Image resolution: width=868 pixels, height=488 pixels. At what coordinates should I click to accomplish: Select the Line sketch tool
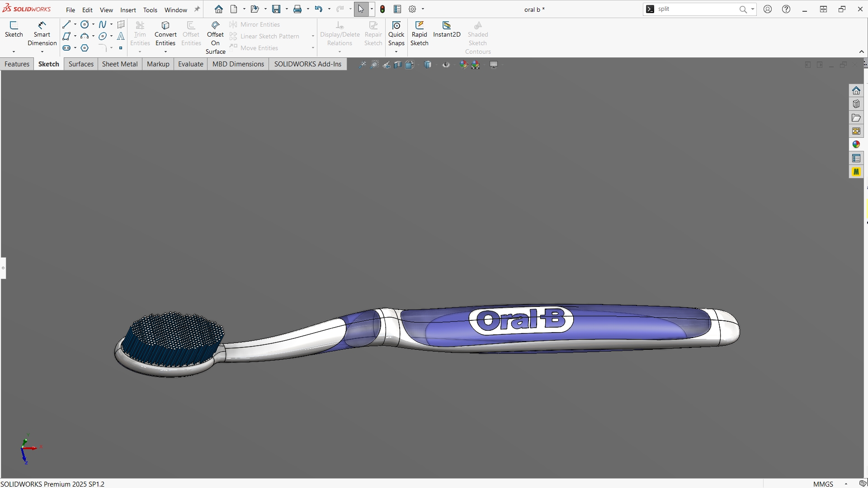[x=66, y=24]
